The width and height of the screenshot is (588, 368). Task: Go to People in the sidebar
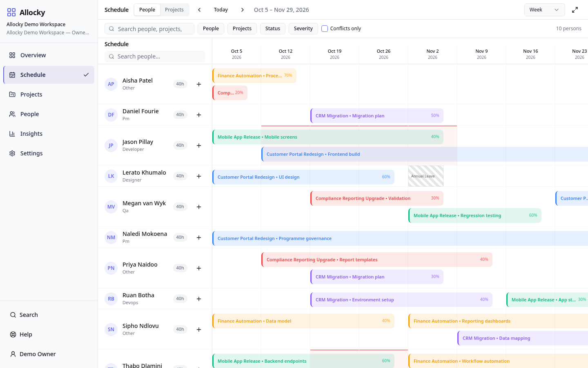(x=49, y=114)
